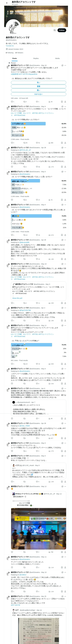The image size is (72, 644).
Task: Open more menu on 2,506 votes poll post
Action: click(x=65, y=106)
